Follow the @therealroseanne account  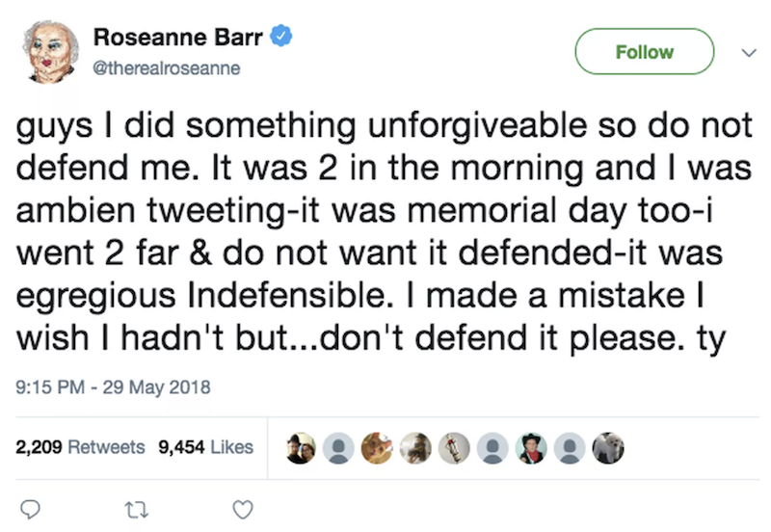click(644, 52)
